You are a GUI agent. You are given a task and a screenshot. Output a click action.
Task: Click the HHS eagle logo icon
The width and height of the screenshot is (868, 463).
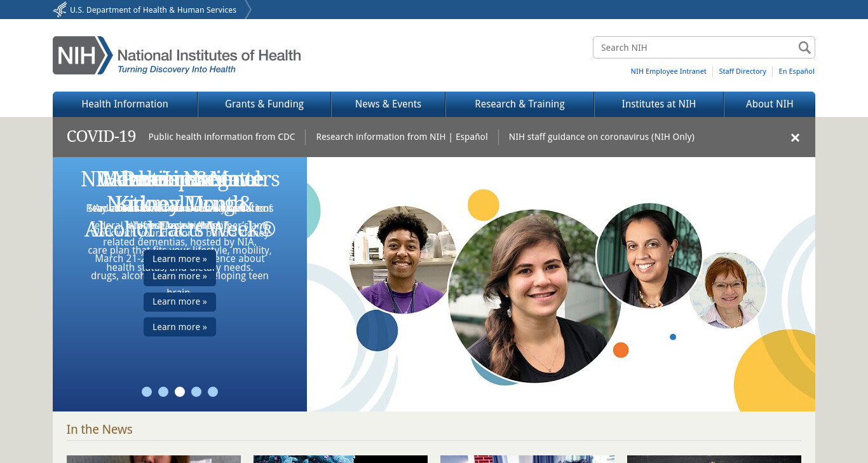point(60,10)
